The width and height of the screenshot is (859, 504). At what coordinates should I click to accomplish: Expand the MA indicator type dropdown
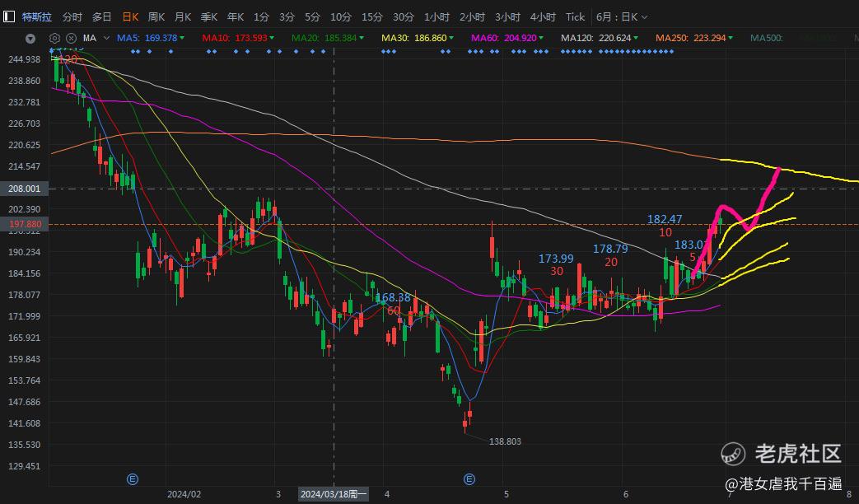[106, 38]
